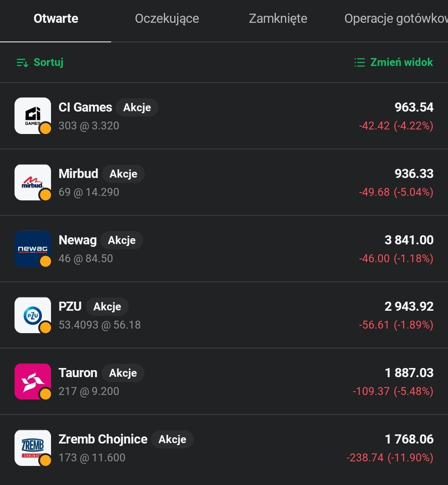Open the CI Games company logo
This screenshot has width=448, height=485.
(x=32, y=115)
